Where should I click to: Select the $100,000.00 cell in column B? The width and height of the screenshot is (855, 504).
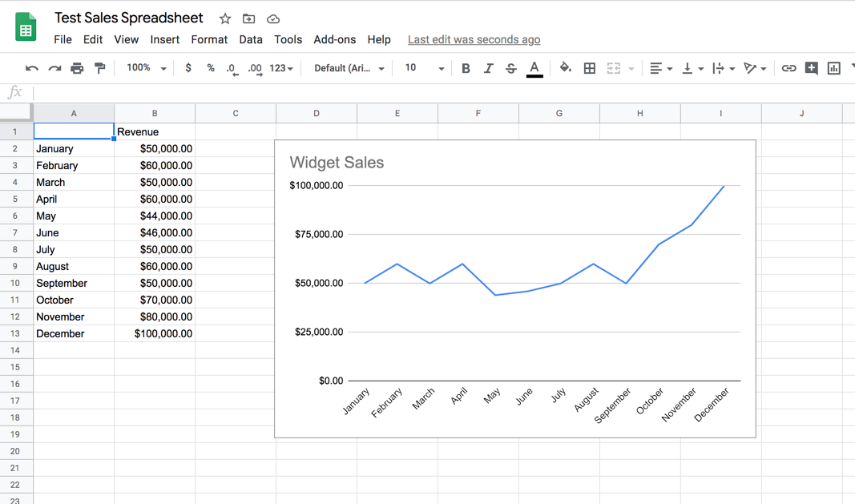[155, 333]
